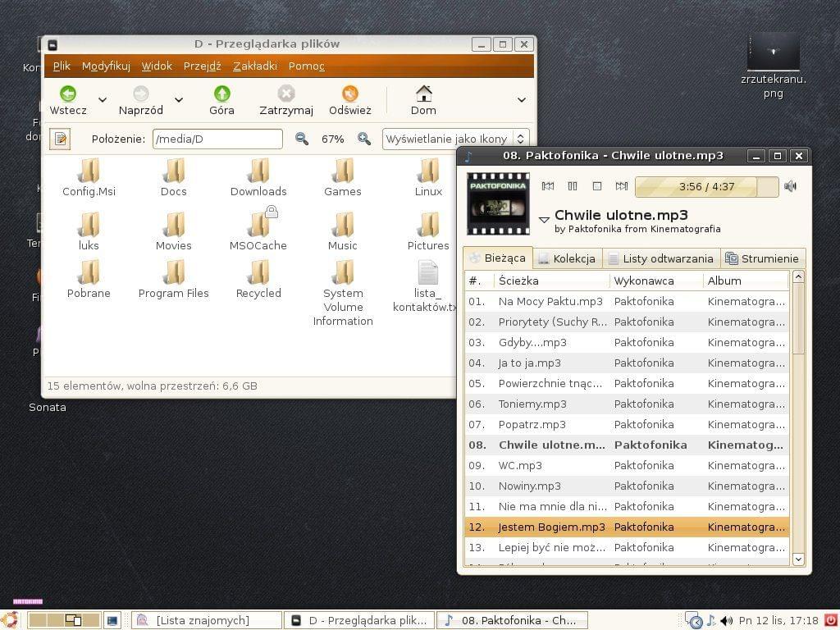Click the red power button in tray
Image resolution: width=840 pixels, height=630 pixels.
[x=831, y=620]
